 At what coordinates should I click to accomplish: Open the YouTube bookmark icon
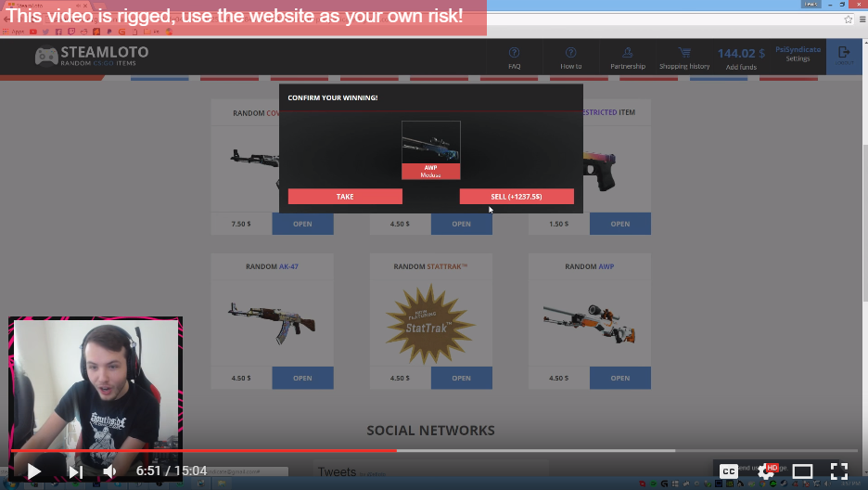tap(33, 32)
